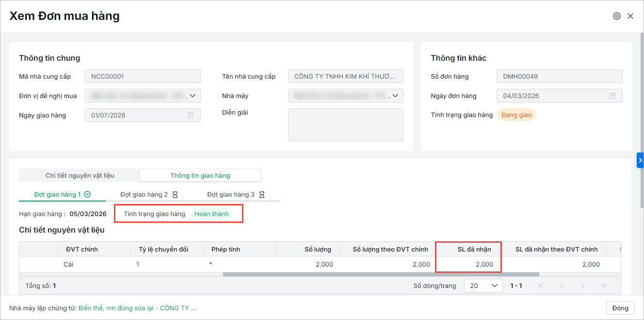Go to last page of table
The width and height of the screenshot is (644, 320).
pyautogui.click(x=604, y=286)
